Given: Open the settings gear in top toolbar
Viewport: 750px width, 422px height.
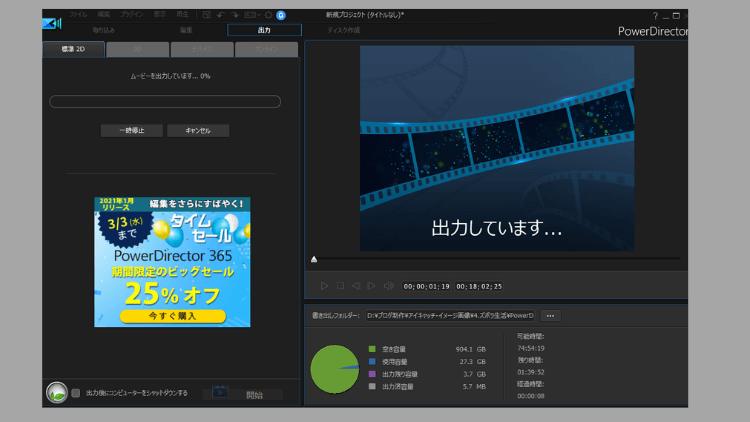Looking at the screenshot, I should point(267,15).
